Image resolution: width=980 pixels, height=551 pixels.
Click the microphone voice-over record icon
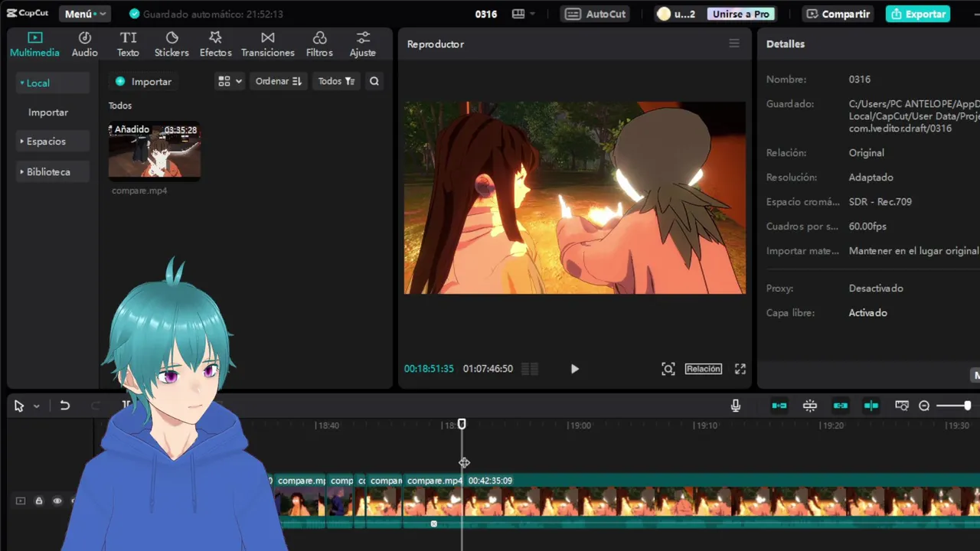click(x=736, y=406)
